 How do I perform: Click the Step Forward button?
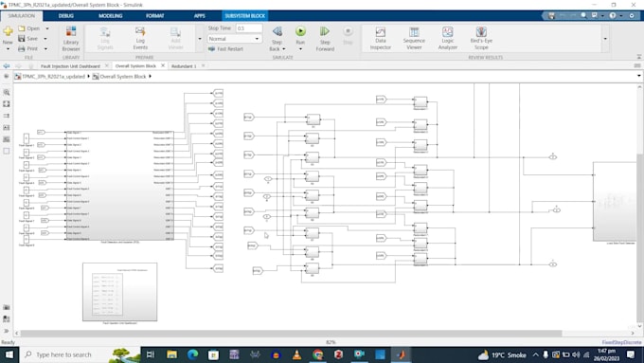(x=325, y=39)
